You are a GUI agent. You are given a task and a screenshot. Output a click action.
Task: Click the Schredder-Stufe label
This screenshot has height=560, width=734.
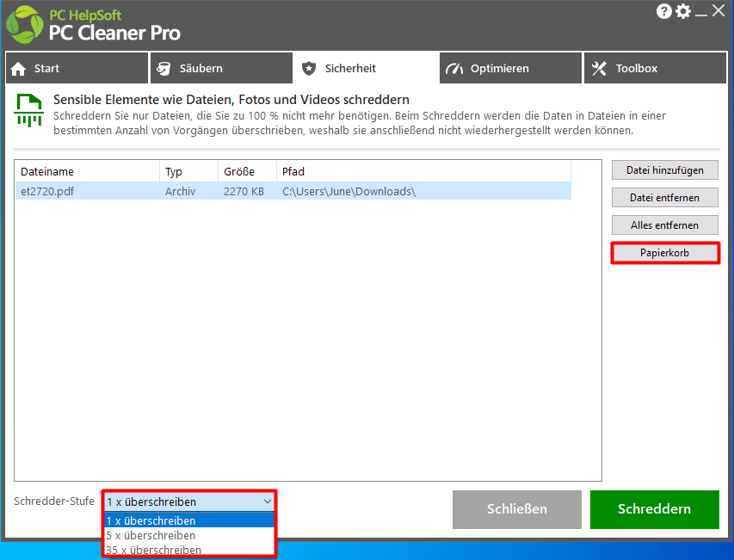tap(54, 501)
